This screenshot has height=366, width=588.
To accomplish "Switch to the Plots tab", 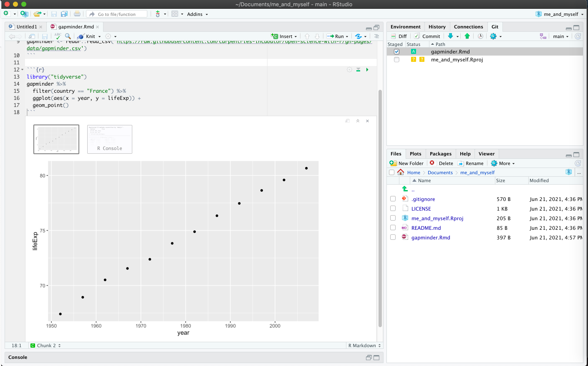I will coord(415,154).
